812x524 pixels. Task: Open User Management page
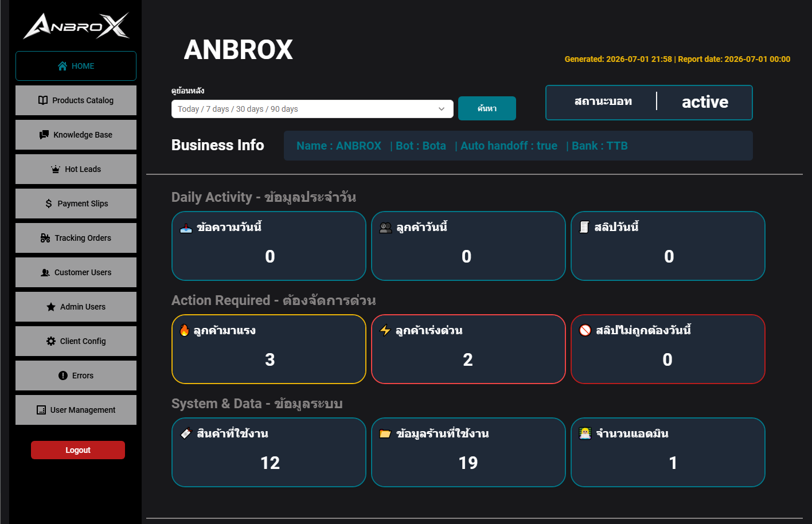tap(76, 410)
